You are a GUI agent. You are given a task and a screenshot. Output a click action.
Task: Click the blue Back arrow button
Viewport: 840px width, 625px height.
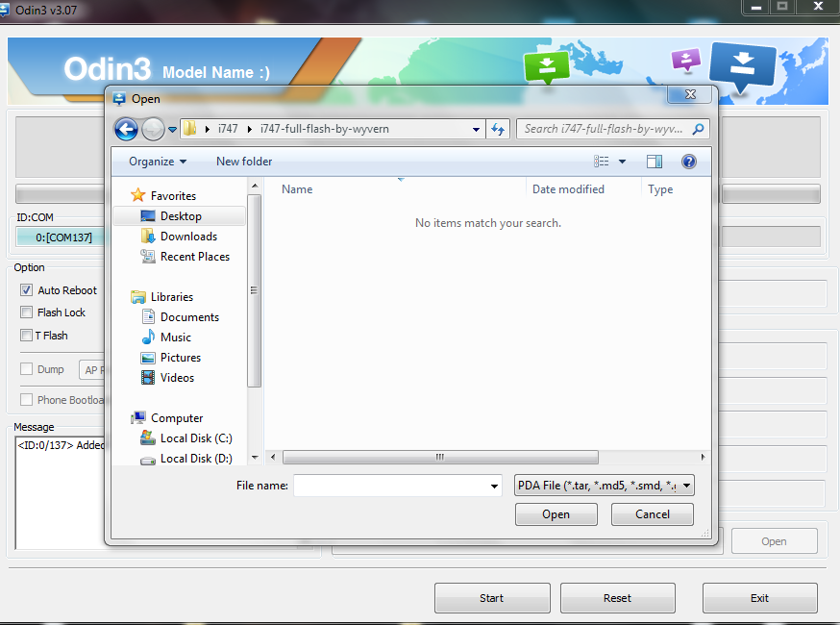[127, 129]
